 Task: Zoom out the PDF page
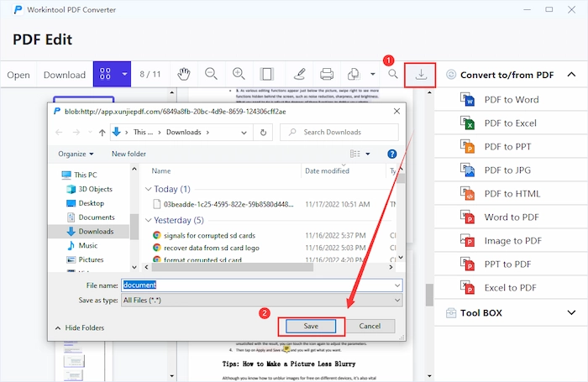pyautogui.click(x=211, y=74)
